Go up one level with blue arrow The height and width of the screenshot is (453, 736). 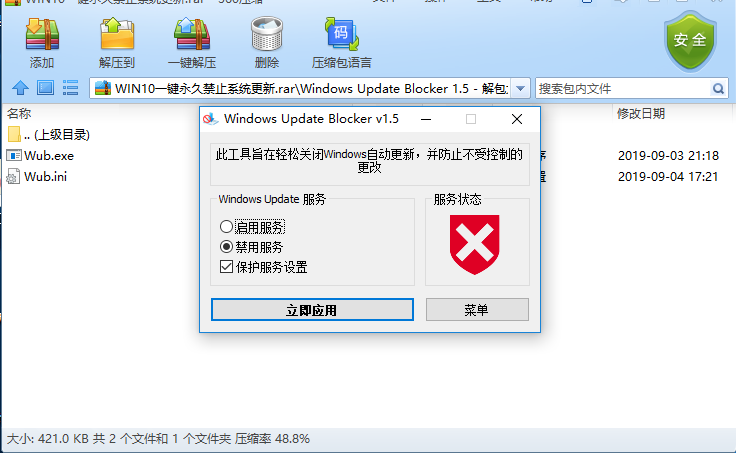pos(20,88)
